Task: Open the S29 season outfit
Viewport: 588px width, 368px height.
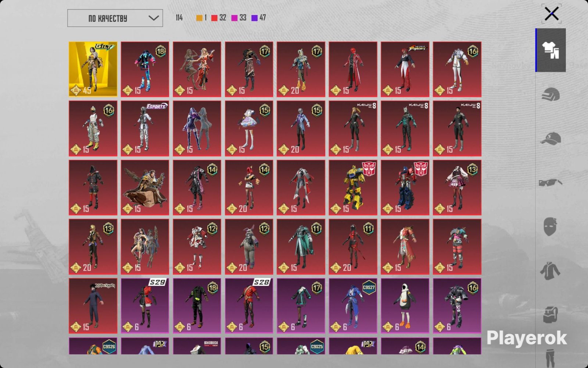Action: [x=145, y=306]
